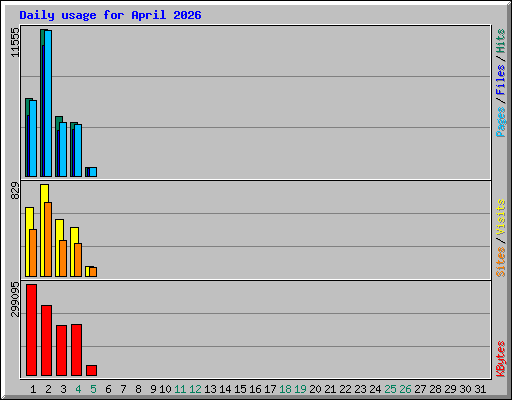
Task: Click the green day 5 axis label
Action: click(93, 389)
